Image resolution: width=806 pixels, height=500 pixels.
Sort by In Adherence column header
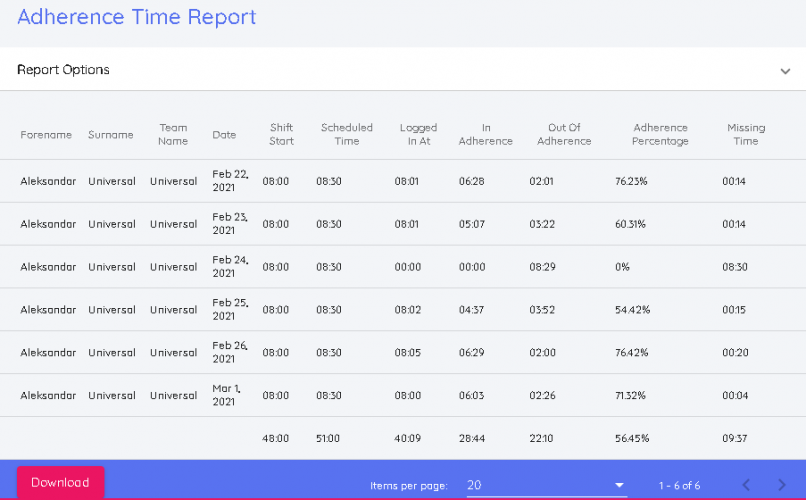[x=485, y=135]
